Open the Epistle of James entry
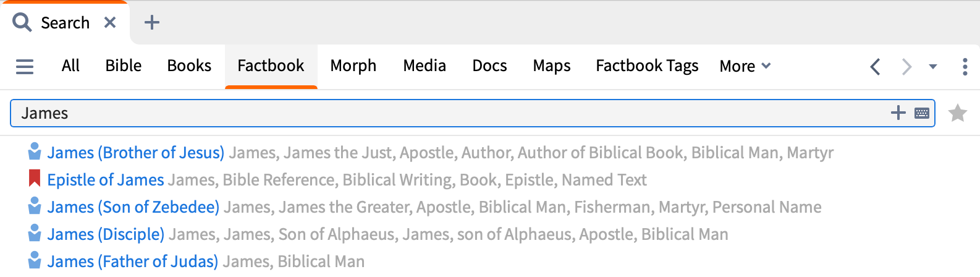Screen dimensions: 980x277 [x=106, y=180]
